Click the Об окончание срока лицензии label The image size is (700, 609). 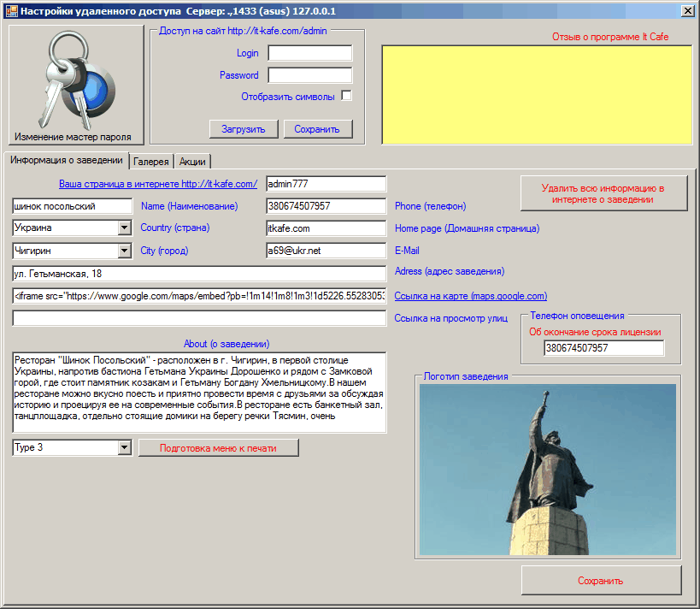tap(595, 332)
